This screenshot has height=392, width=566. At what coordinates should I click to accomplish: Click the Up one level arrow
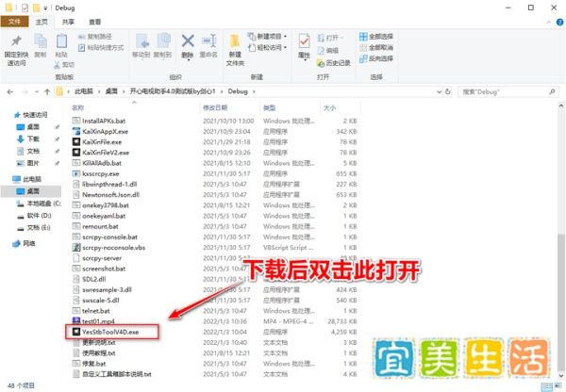point(47,92)
